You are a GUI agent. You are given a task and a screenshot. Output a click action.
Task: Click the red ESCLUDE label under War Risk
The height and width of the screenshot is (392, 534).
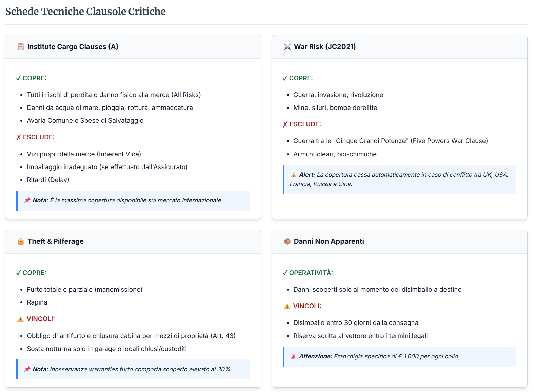click(305, 124)
